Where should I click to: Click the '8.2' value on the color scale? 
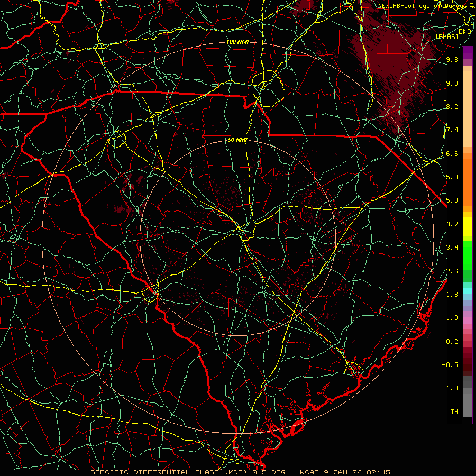452,106
